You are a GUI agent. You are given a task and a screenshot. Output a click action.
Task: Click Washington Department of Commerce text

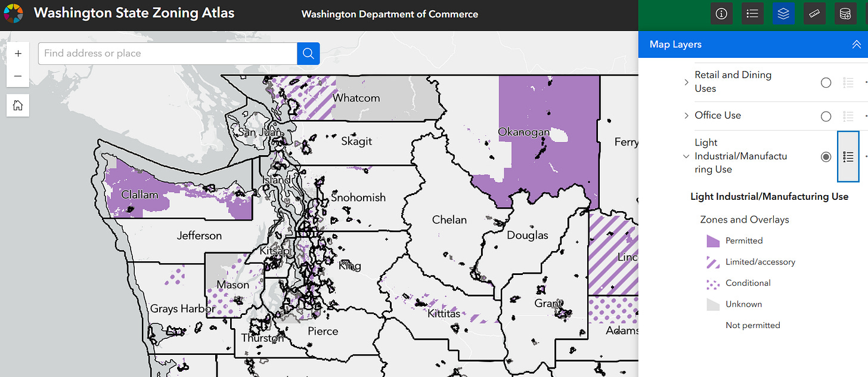click(390, 14)
